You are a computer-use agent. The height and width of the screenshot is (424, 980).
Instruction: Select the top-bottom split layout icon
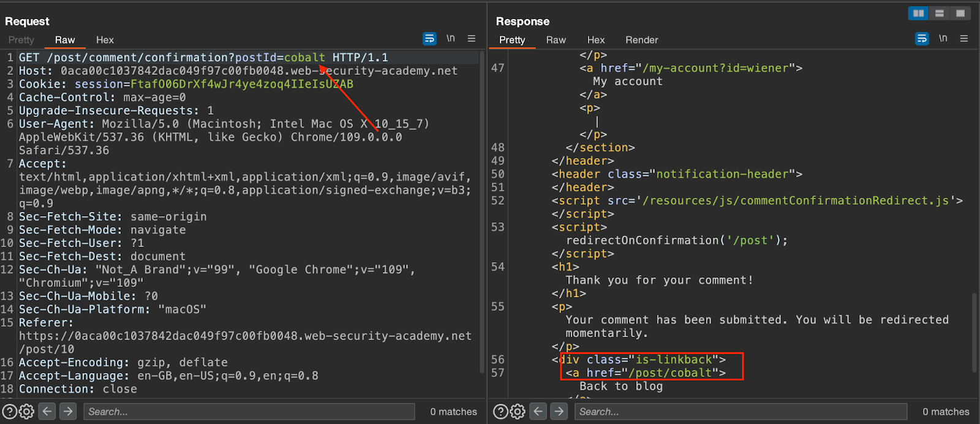pos(939,13)
